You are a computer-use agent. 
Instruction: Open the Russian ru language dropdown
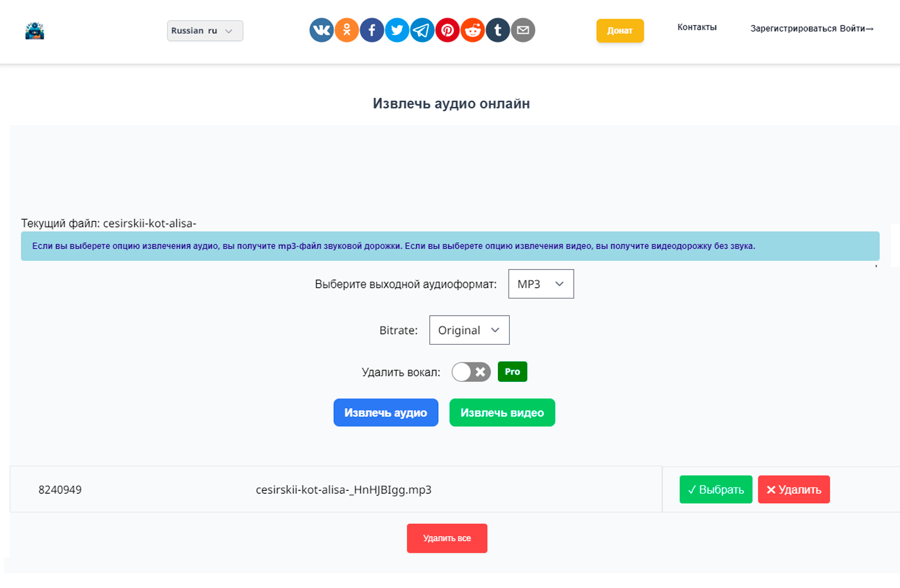205,31
